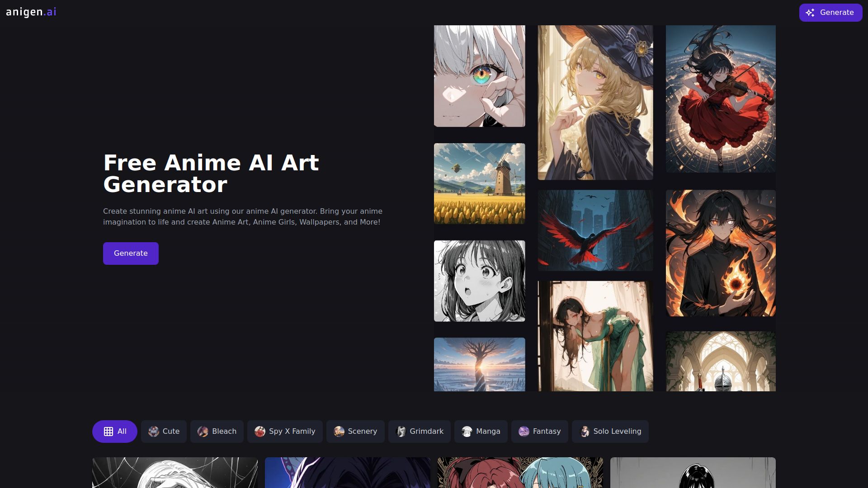Click the Cute category avatar icon
The height and width of the screenshot is (488, 868).
[x=153, y=431]
